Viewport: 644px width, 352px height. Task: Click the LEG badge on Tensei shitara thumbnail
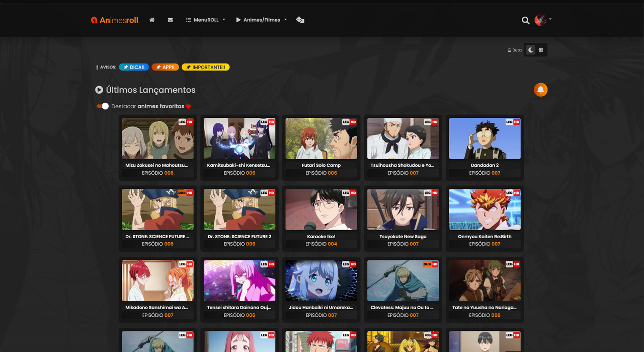tap(264, 264)
